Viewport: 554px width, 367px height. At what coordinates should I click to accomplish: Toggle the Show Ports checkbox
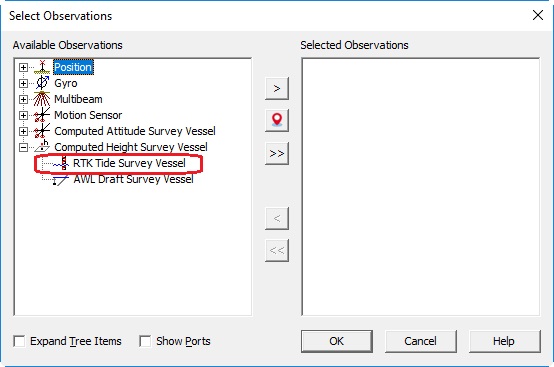tap(145, 341)
